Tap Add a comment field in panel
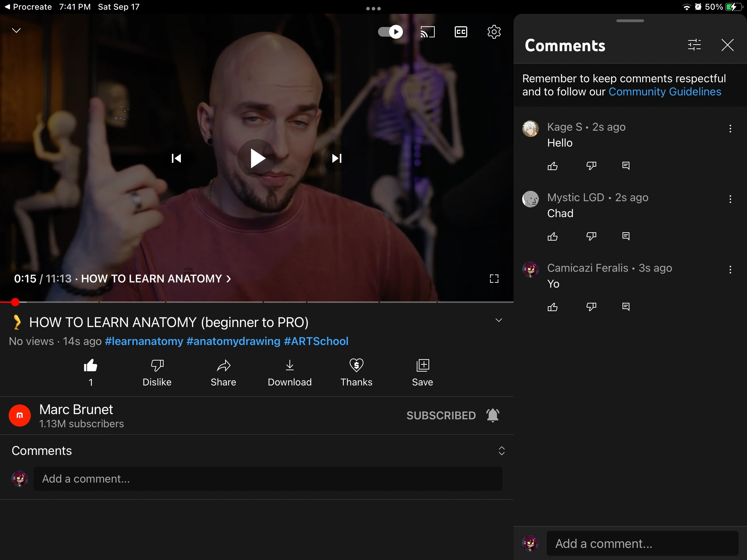The image size is (747, 560). [642, 544]
